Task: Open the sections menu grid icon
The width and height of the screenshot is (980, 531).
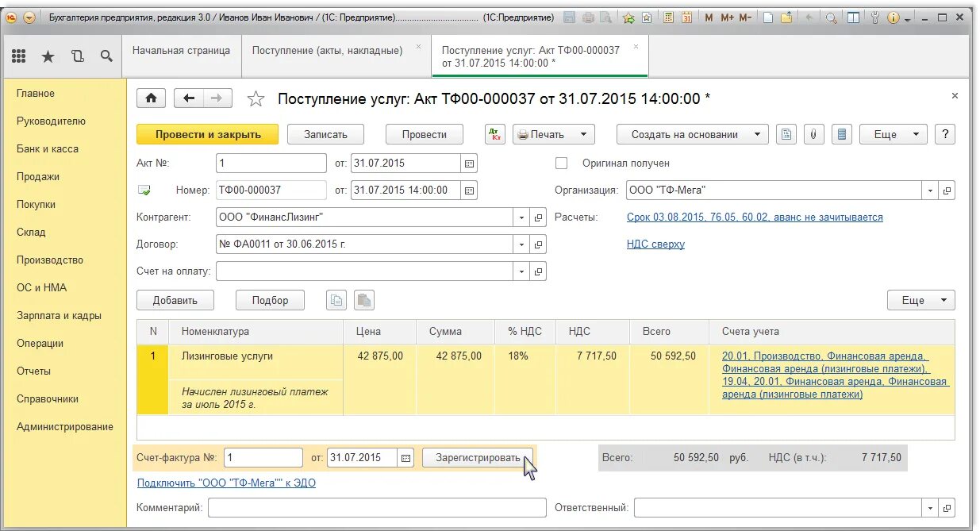Action: (x=19, y=56)
